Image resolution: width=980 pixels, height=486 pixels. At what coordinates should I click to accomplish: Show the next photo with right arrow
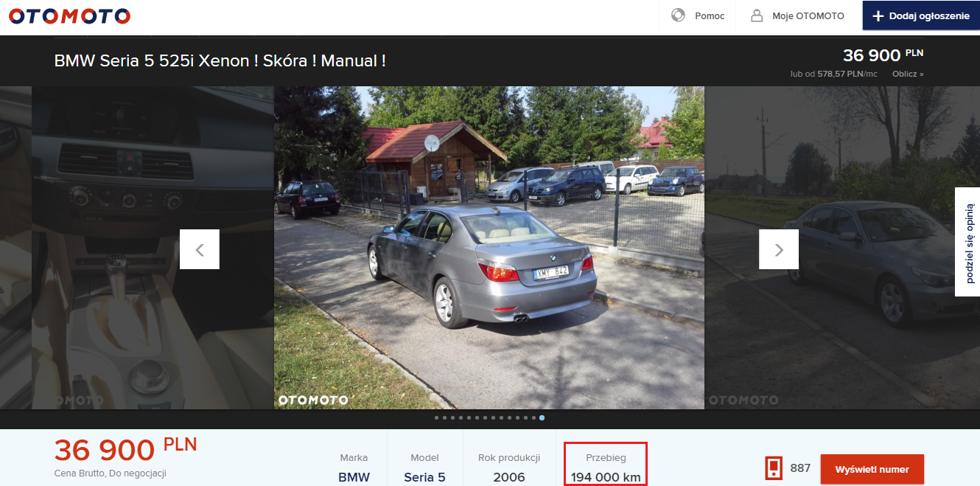[x=779, y=249]
